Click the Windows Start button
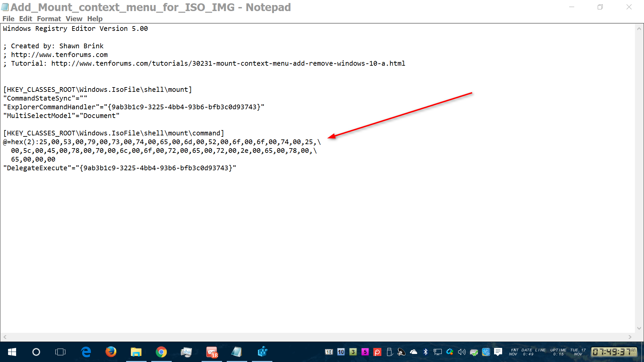 [x=12, y=352]
